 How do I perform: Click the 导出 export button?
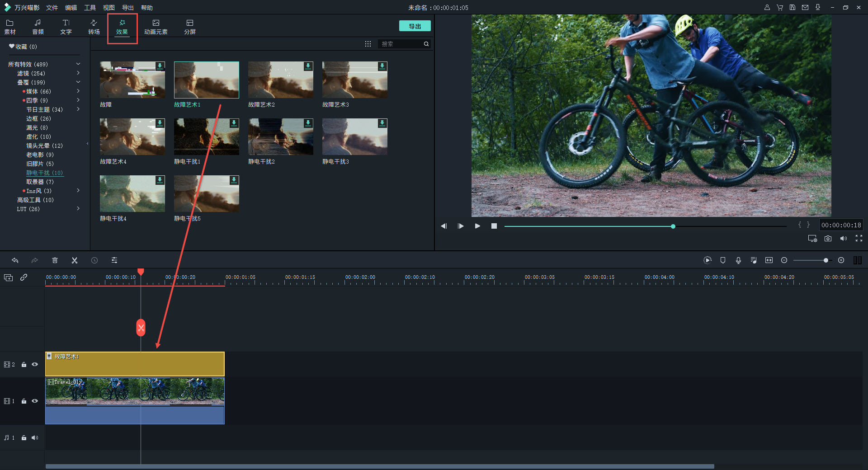click(415, 26)
